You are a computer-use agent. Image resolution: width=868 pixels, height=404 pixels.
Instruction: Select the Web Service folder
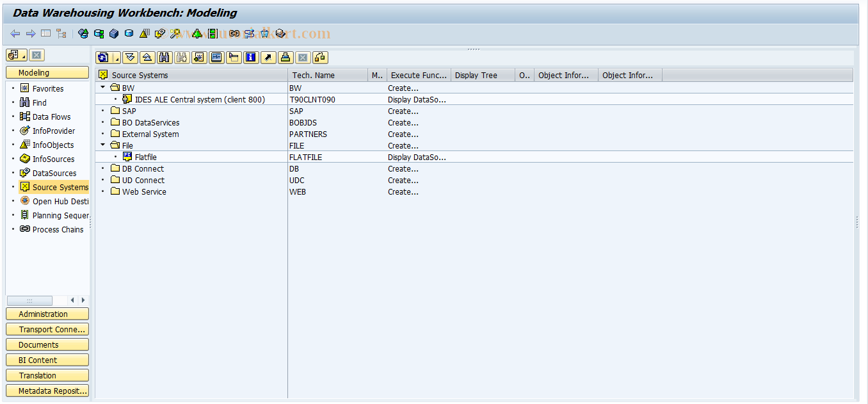pyautogui.click(x=138, y=191)
